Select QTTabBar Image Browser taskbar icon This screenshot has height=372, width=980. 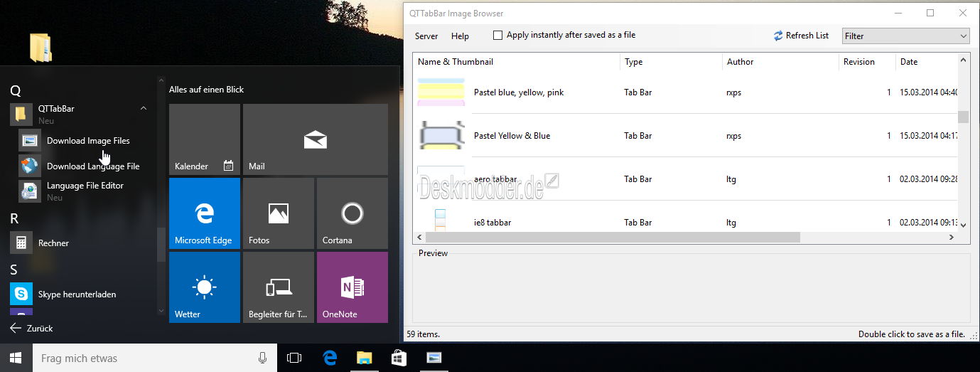(434, 358)
